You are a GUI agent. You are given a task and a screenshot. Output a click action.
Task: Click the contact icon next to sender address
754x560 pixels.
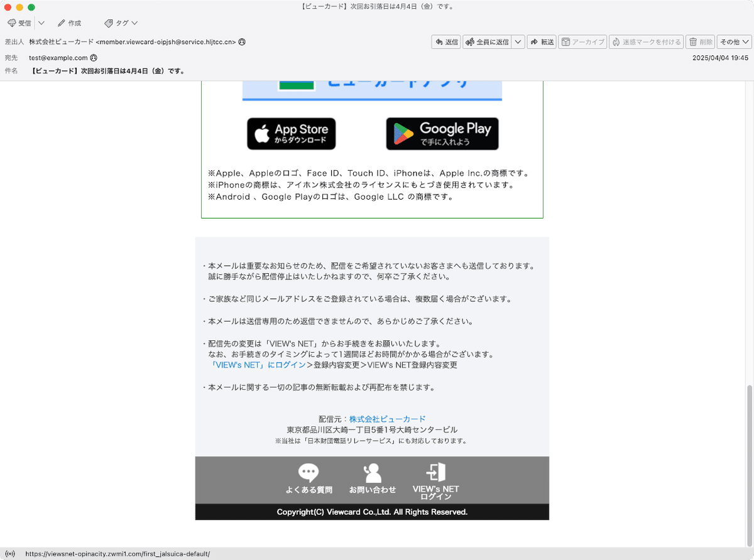[x=242, y=42]
